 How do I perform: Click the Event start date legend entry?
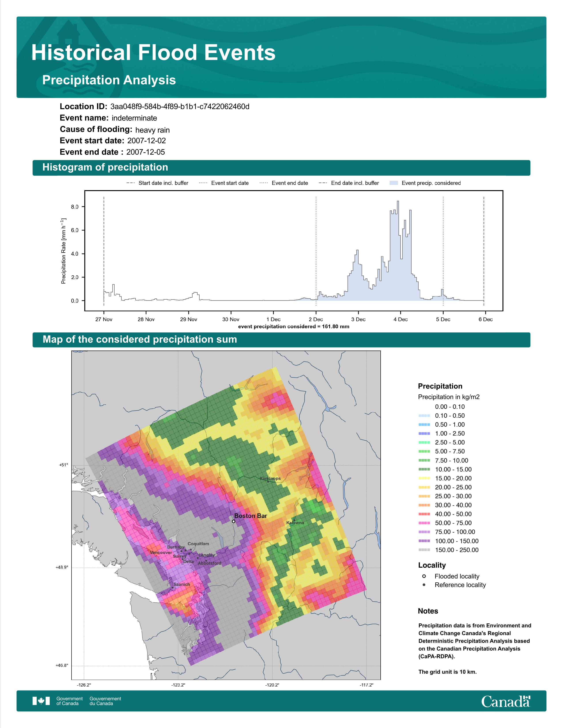(224, 183)
